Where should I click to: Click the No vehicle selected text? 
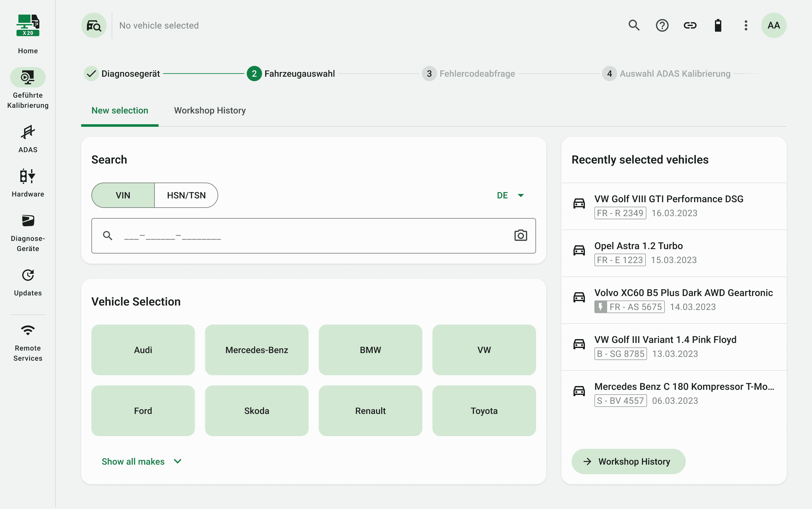point(159,25)
